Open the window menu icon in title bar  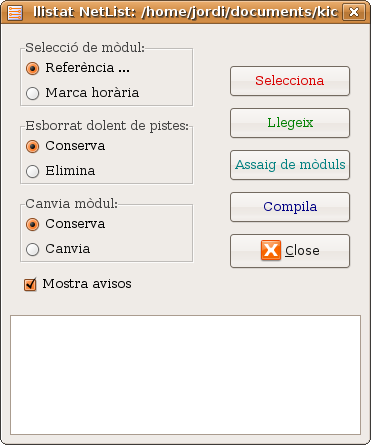[x=15, y=13]
